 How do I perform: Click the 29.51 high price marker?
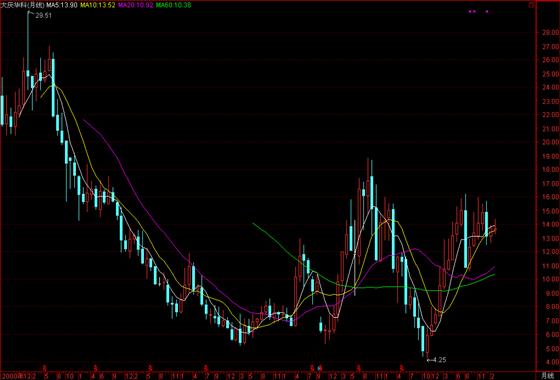(x=43, y=15)
